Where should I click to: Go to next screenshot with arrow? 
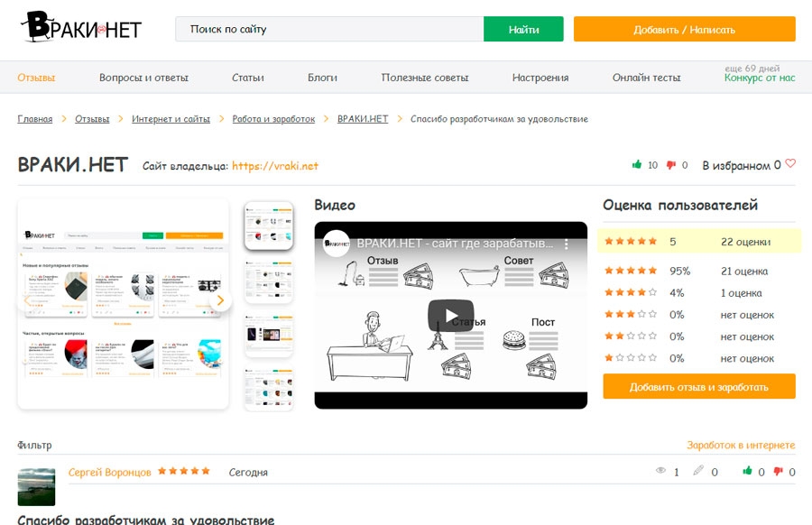click(220, 300)
